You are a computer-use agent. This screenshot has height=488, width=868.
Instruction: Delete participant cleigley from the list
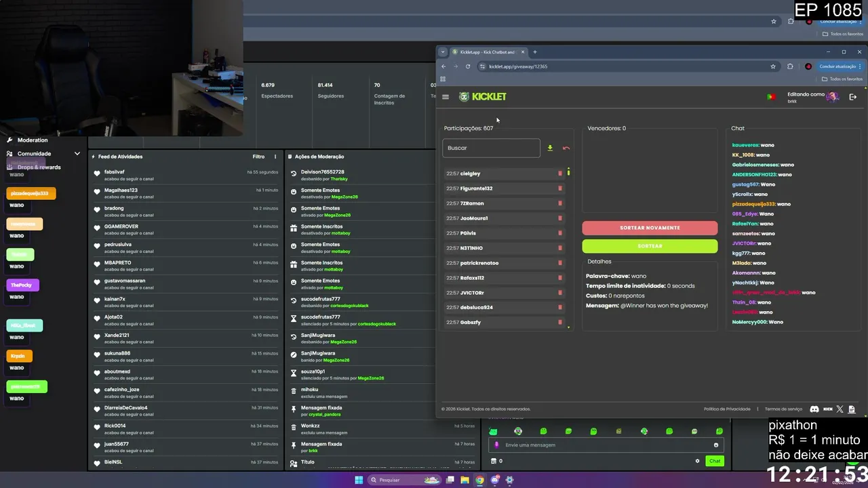tap(560, 174)
